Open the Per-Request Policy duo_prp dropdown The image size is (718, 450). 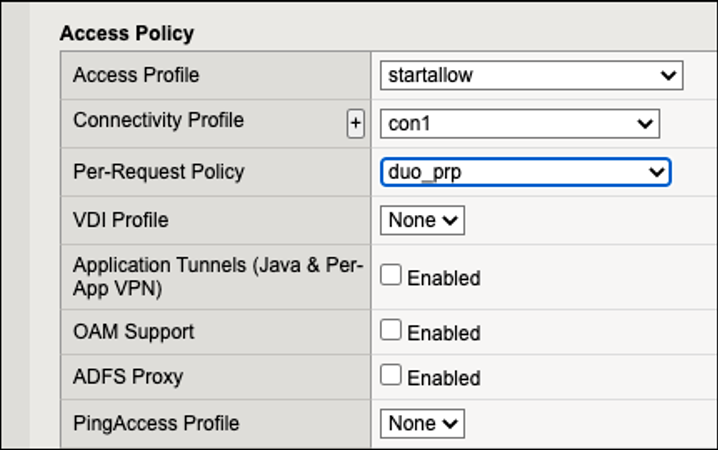click(525, 172)
